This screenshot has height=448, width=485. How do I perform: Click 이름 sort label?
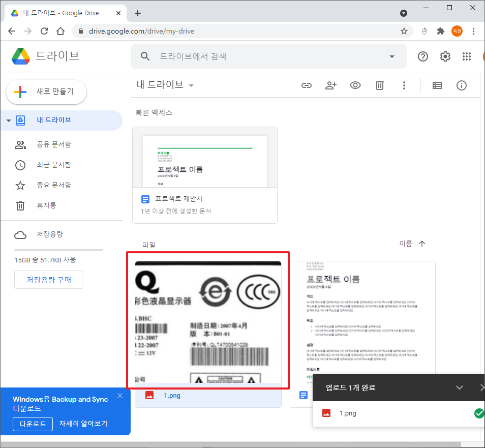click(x=406, y=244)
